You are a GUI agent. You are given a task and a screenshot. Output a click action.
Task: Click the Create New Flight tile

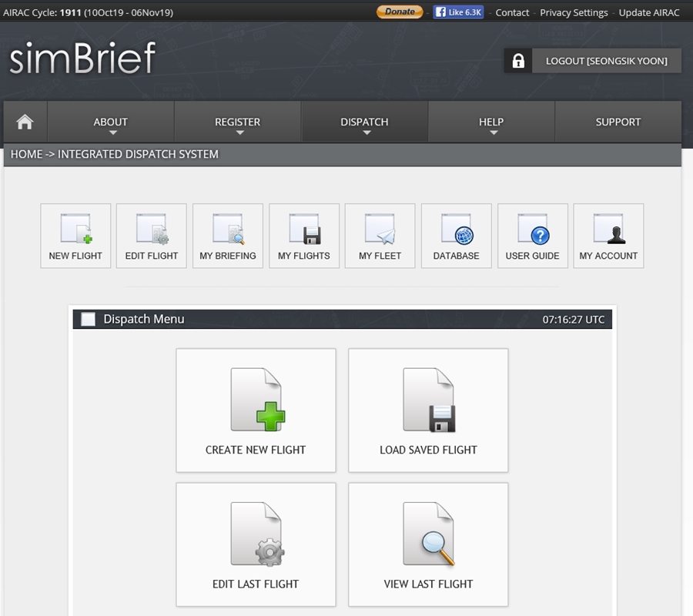coord(256,410)
